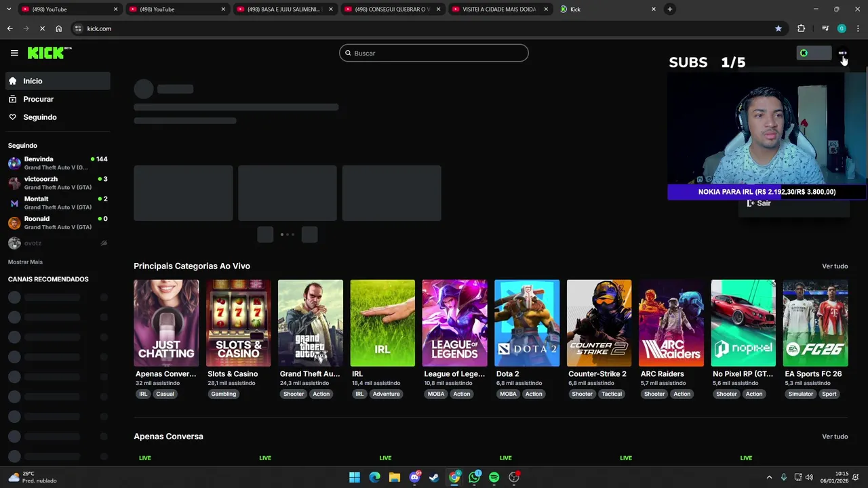Switch to VISITEI A CIDADE MAIS DOIDA tab

tap(499, 9)
